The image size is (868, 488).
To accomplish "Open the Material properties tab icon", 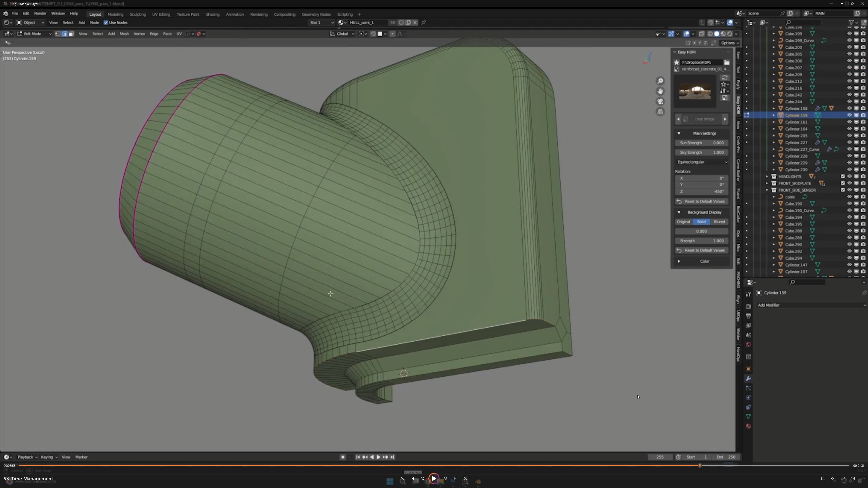I will pos(748,426).
